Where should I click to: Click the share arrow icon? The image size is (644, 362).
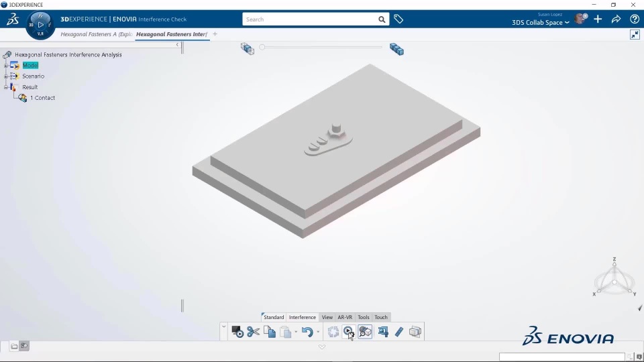pos(616,19)
